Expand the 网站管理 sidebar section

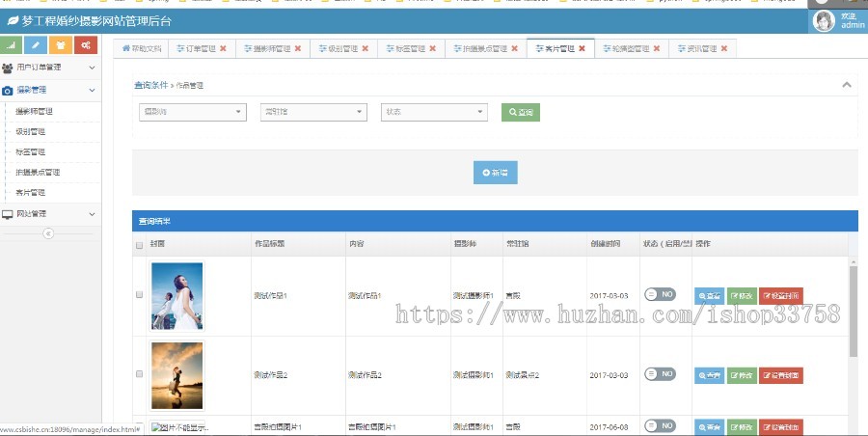pyautogui.click(x=50, y=214)
